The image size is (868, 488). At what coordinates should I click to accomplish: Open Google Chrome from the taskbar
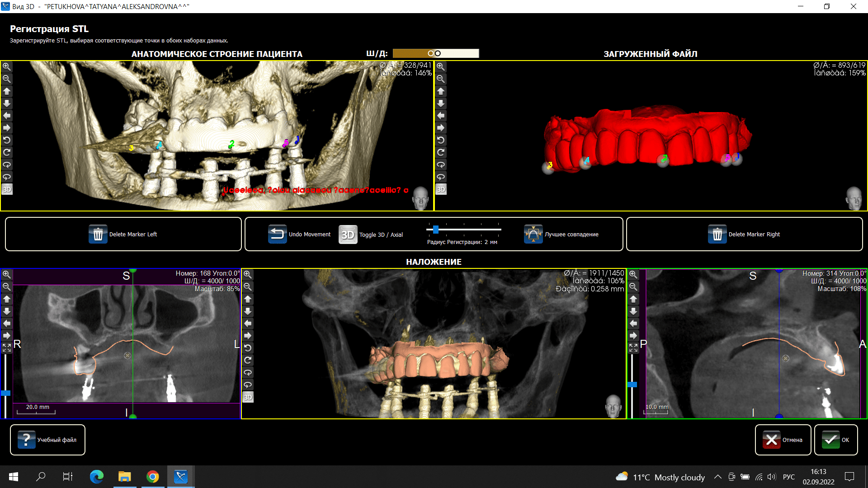pyautogui.click(x=153, y=477)
